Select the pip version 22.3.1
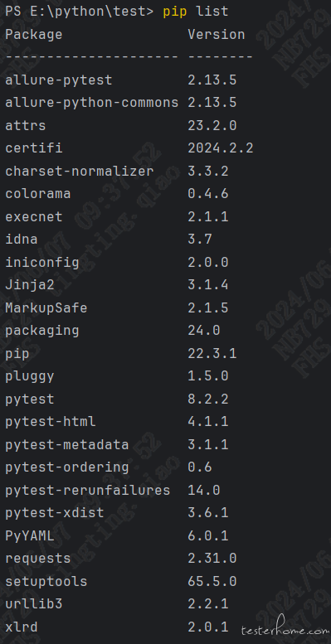331x644 pixels. [212, 353]
